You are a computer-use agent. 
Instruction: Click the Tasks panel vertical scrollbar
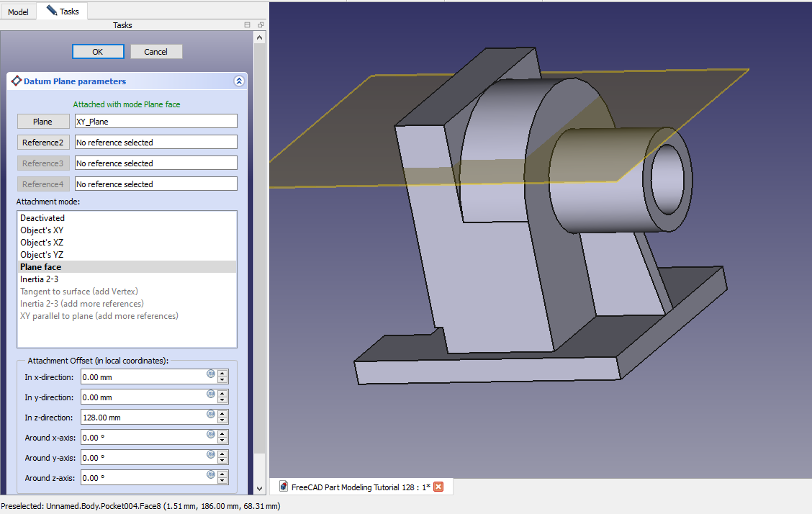click(x=260, y=216)
